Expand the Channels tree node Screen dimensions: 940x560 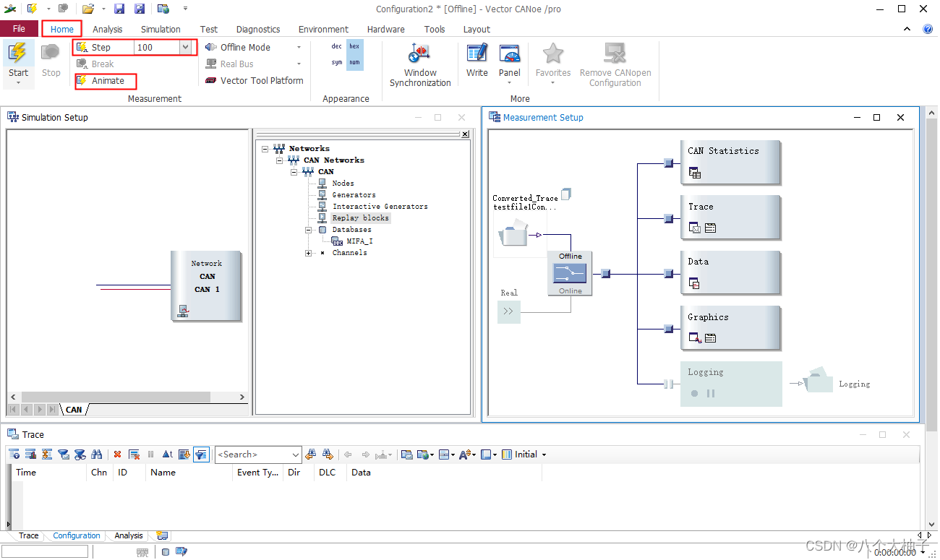[309, 253]
